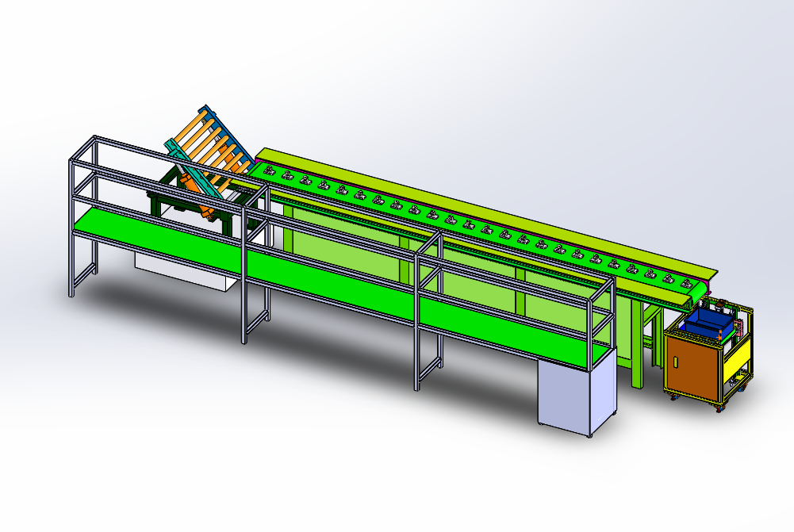Select the grey cabinet under the front conveyor
This screenshot has width=794, height=532.
click(x=577, y=393)
